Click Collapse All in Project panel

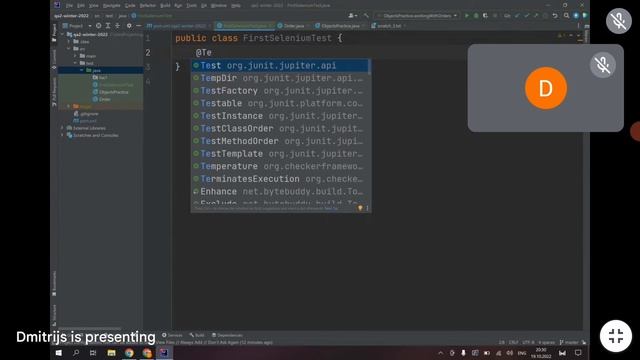[118, 26]
